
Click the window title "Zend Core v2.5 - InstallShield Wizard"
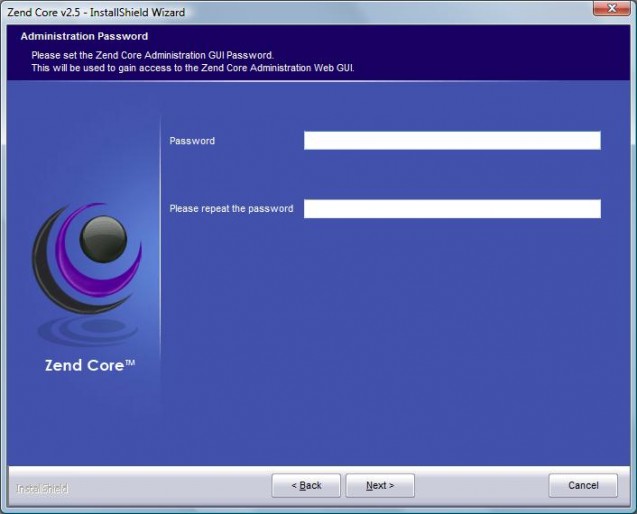pos(96,12)
